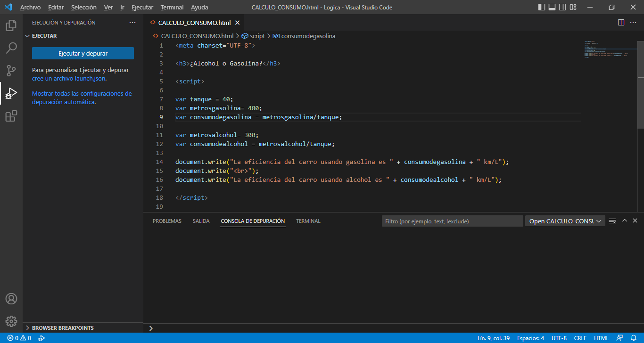The image size is (644, 343).
Task: Open the Ver menu
Action: click(x=108, y=8)
